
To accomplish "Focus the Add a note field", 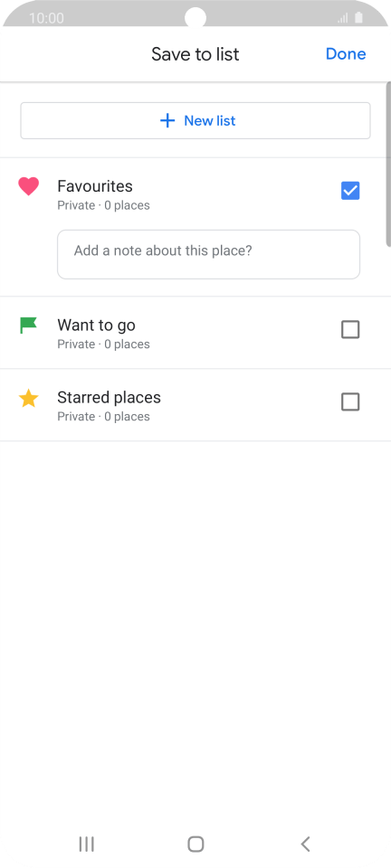I will (209, 255).
